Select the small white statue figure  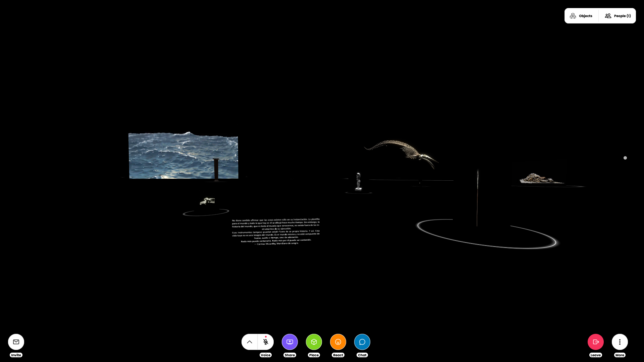coord(359,181)
